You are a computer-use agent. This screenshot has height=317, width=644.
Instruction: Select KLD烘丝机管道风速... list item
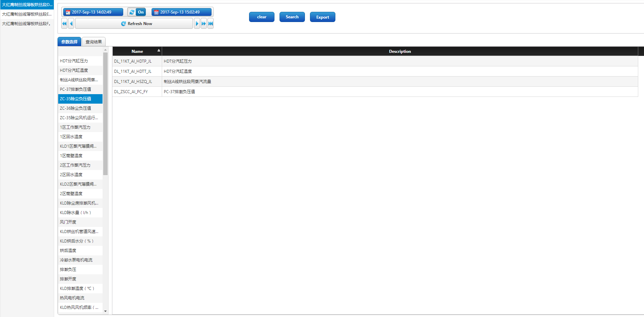80,232
